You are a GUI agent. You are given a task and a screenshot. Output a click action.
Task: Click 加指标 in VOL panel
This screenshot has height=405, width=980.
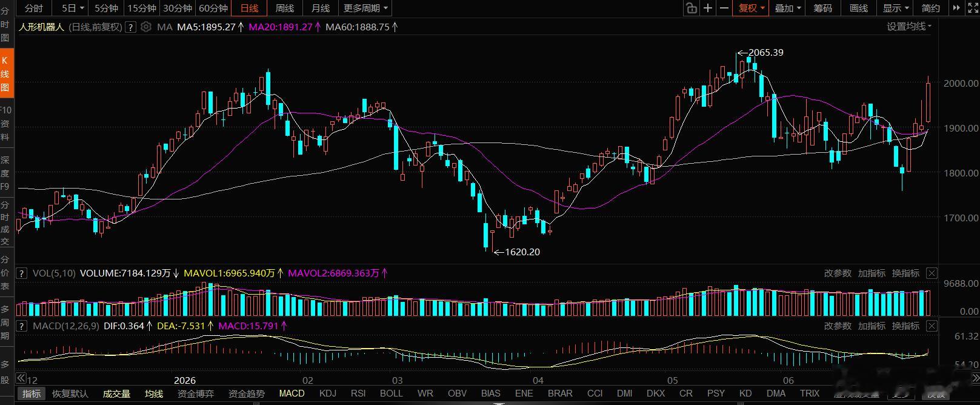point(872,273)
